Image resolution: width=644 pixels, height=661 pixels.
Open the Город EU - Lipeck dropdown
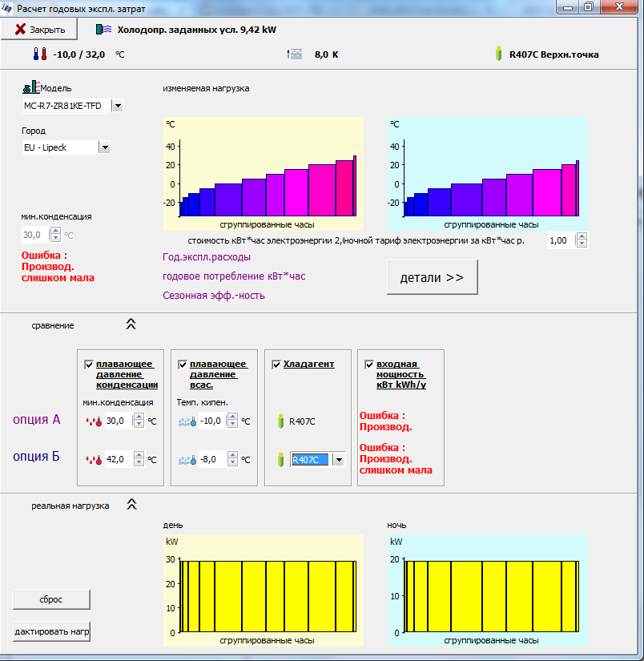104,147
